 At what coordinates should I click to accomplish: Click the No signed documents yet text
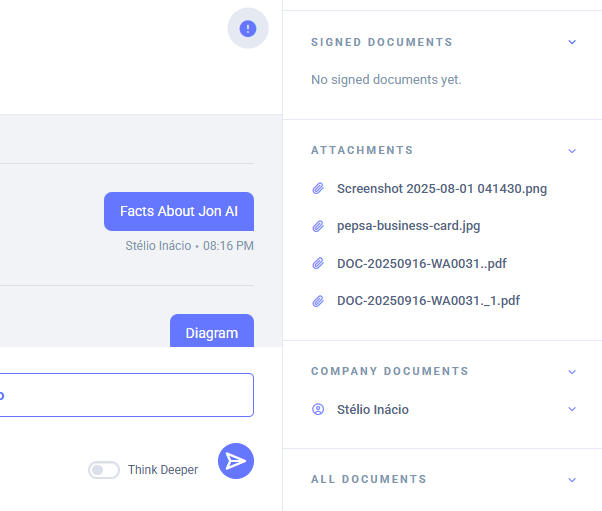[386, 80]
